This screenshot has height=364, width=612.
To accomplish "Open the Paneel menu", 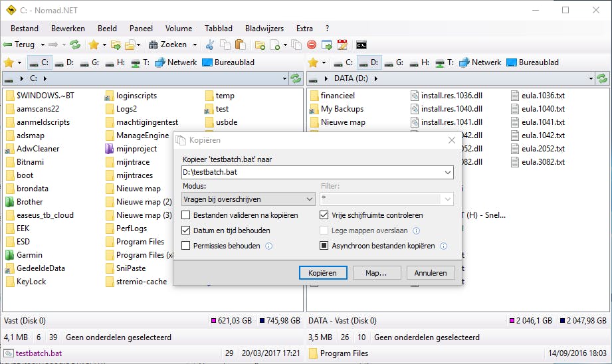I will tap(142, 29).
